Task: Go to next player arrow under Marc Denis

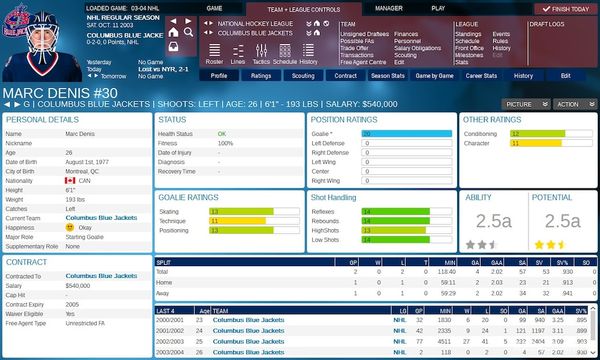Action: [17, 104]
